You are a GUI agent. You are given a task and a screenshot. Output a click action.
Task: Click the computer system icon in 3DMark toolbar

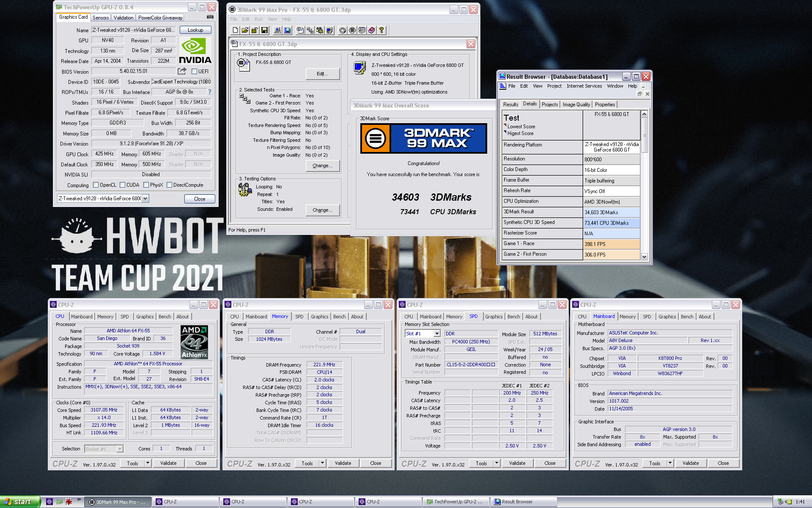tap(277, 30)
